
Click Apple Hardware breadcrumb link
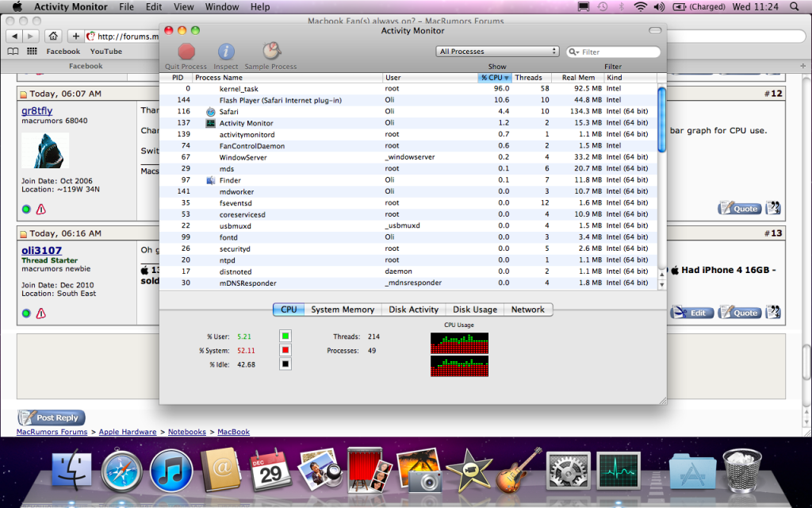[x=128, y=432]
